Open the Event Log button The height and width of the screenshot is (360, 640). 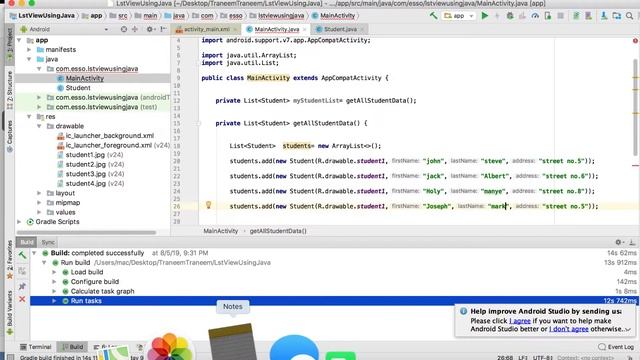616,347
